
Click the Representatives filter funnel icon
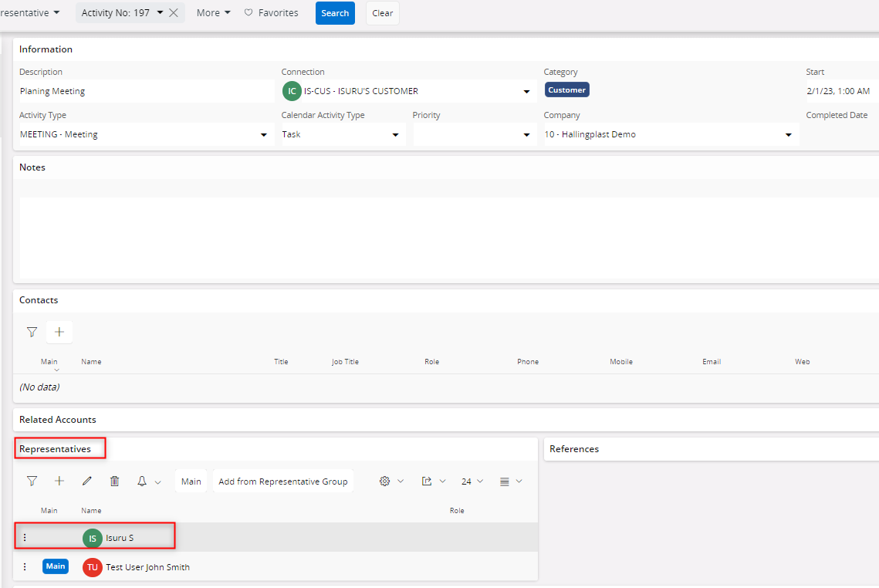coord(32,481)
